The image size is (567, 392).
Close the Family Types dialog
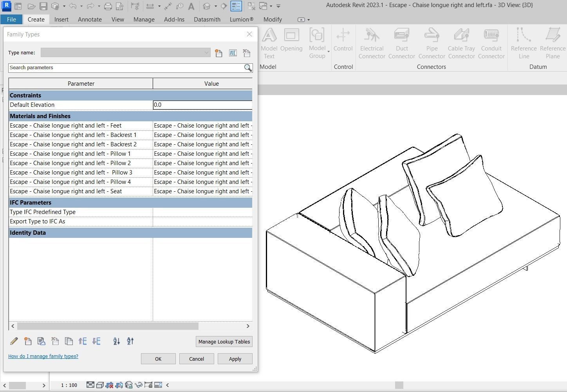[x=249, y=34]
